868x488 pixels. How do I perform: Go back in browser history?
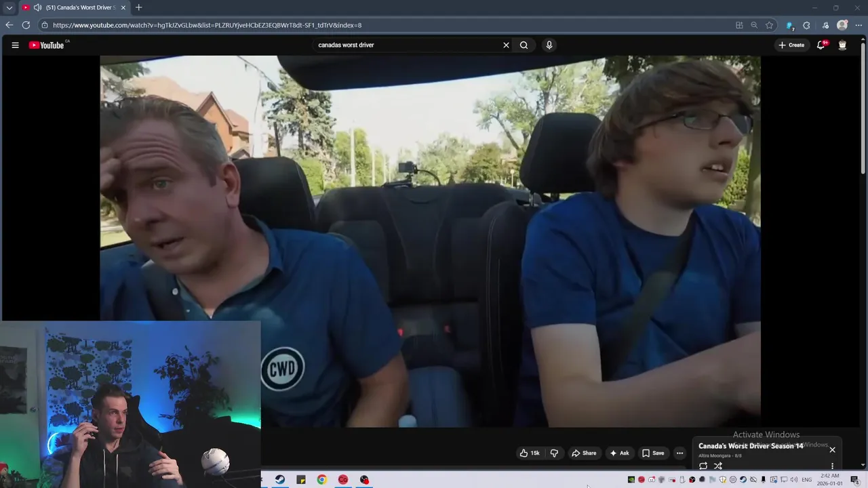(9, 25)
